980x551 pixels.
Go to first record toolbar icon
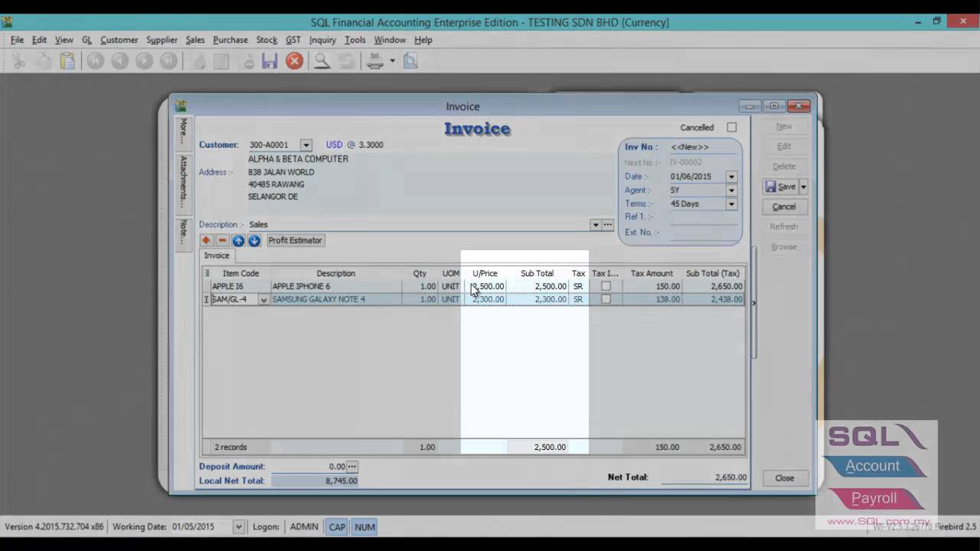pos(95,61)
